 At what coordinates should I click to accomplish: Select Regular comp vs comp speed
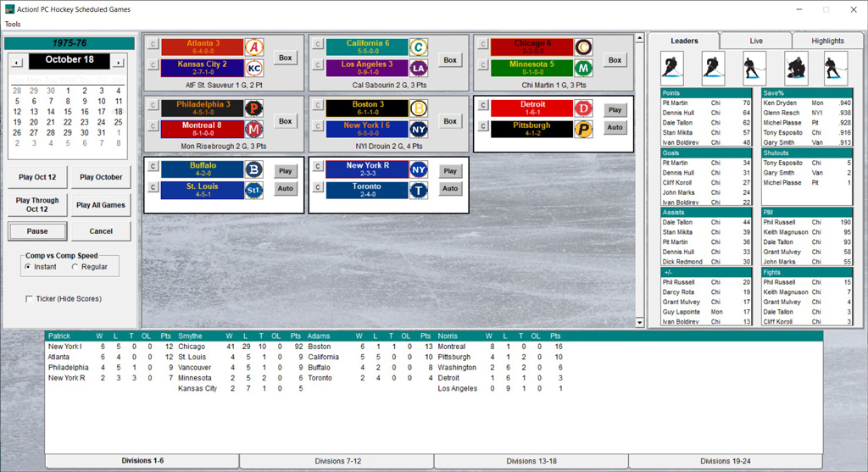pyautogui.click(x=75, y=267)
